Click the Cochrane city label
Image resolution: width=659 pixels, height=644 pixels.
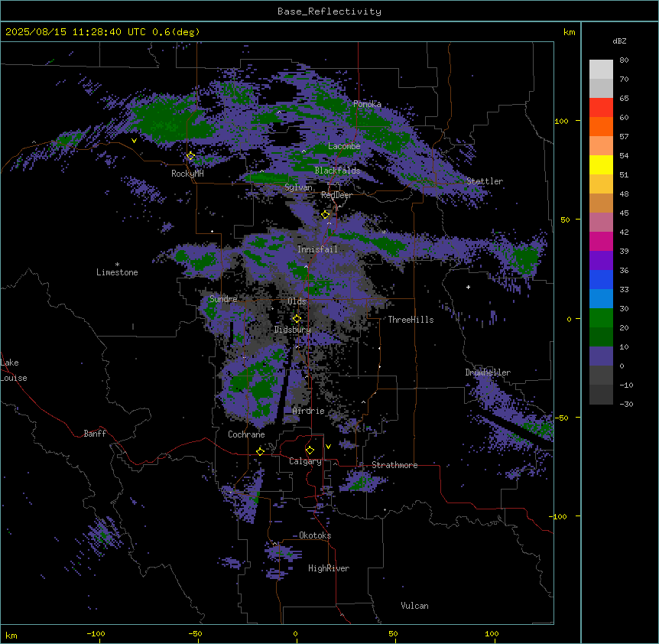pyautogui.click(x=246, y=434)
